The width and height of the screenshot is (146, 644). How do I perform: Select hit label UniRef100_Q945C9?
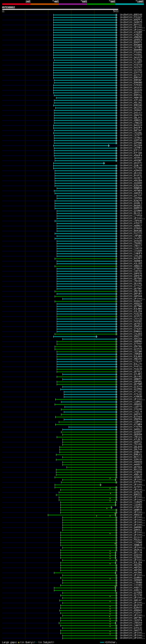(x=131, y=40)
